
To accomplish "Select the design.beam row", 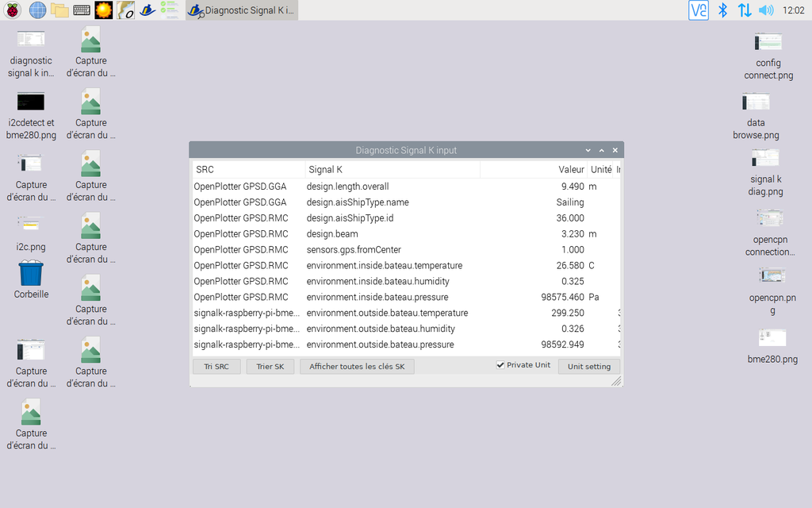I will click(x=406, y=234).
